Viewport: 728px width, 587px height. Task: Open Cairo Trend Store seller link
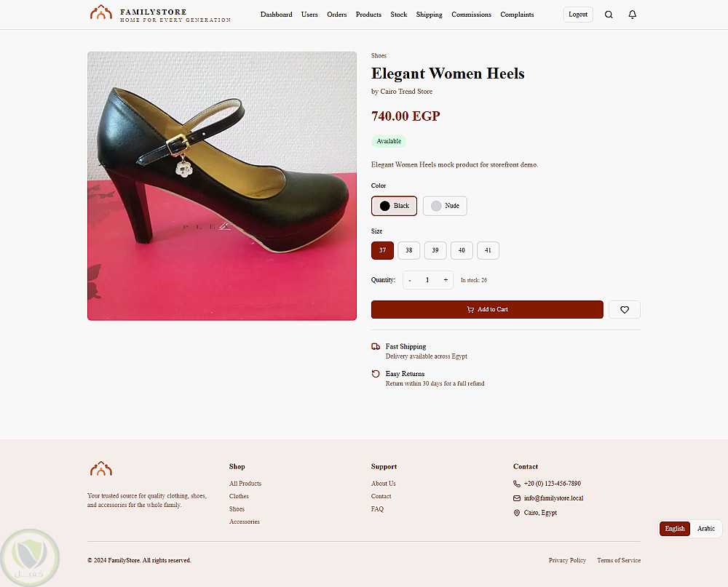(406, 92)
